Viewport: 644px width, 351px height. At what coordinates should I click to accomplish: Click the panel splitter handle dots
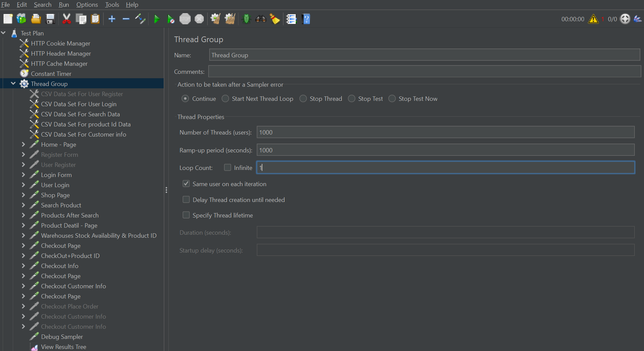tap(166, 190)
